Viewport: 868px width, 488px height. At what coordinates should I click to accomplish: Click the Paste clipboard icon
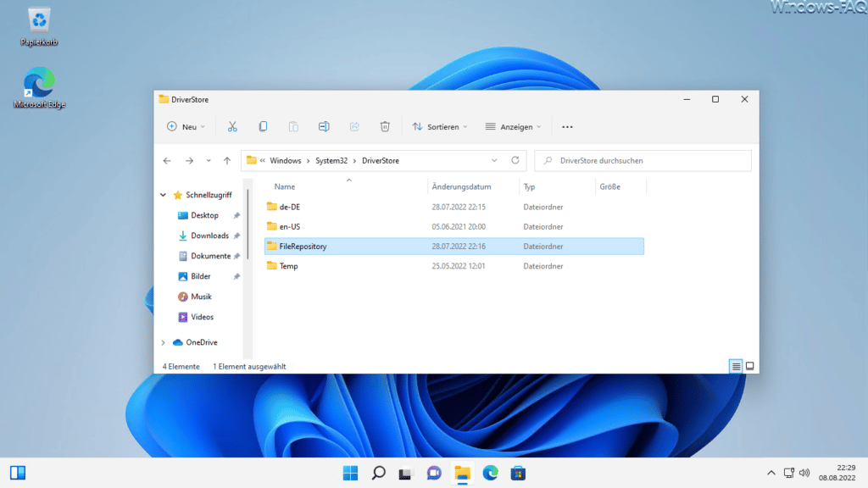click(293, 127)
